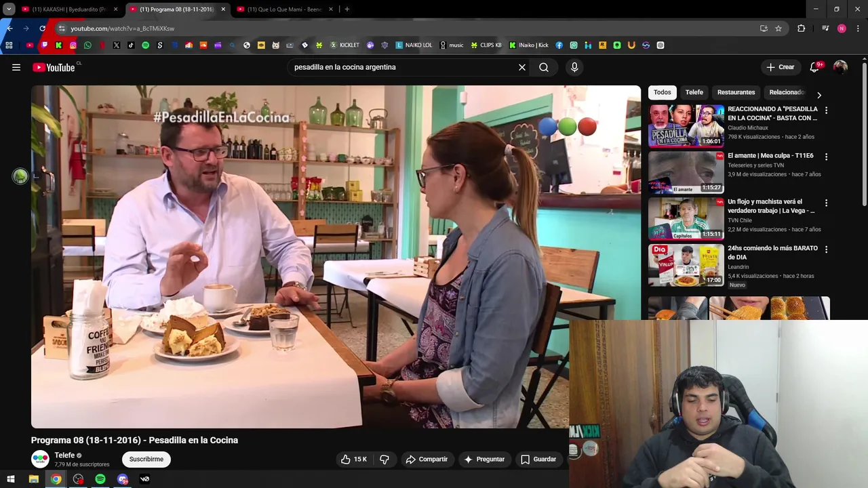View site information icon in address bar
The width and height of the screenshot is (868, 488).
[62, 28]
